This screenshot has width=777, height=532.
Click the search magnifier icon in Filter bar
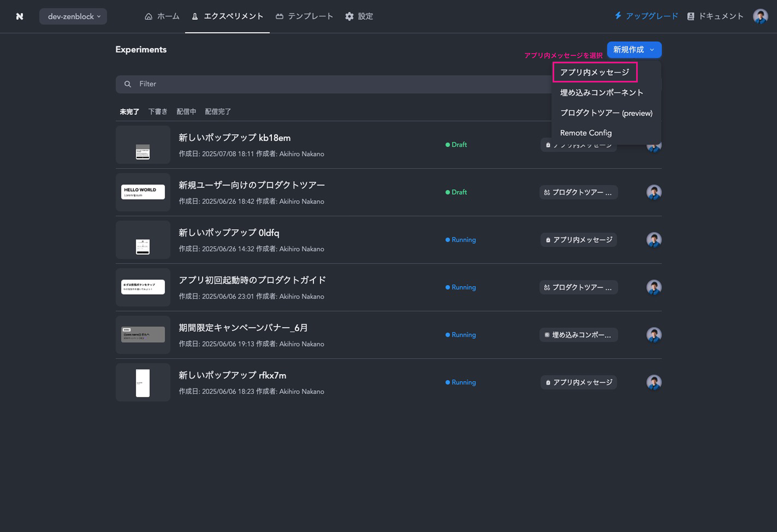pyautogui.click(x=128, y=84)
